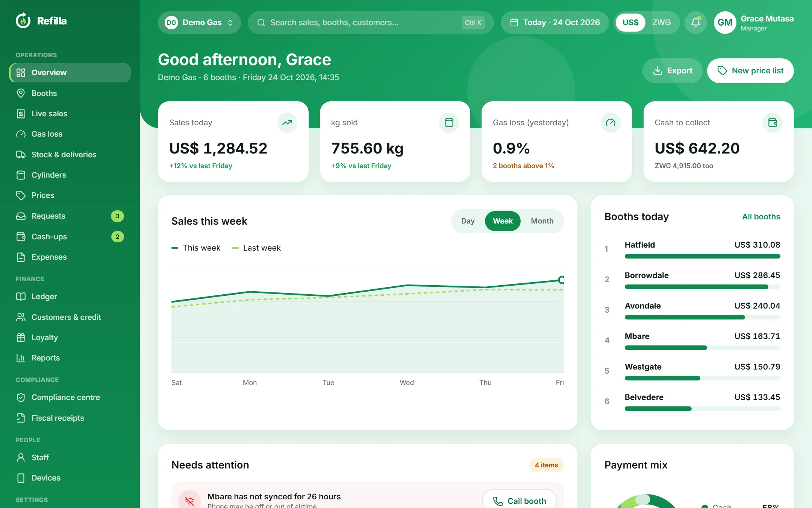Open the notifications bell

click(x=695, y=23)
